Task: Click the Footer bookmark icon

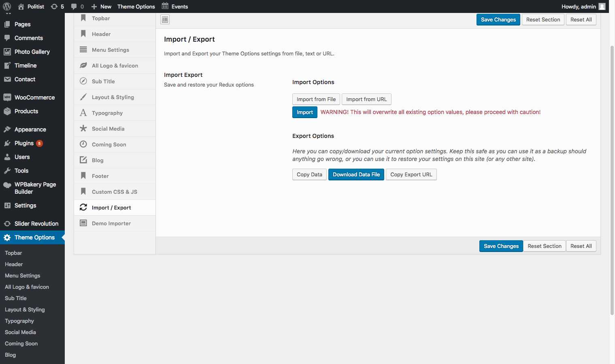Action: [x=83, y=176]
